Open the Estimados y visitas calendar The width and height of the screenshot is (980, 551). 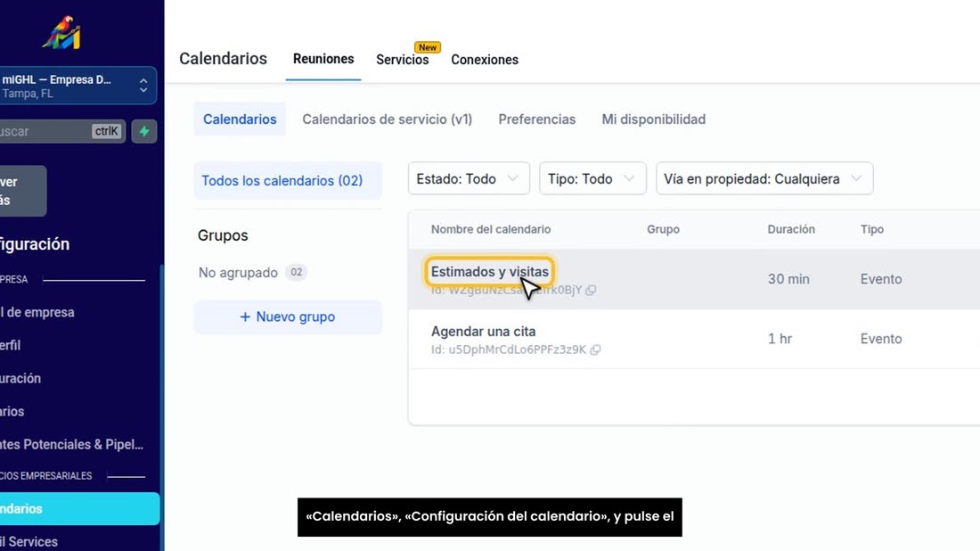pos(489,271)
